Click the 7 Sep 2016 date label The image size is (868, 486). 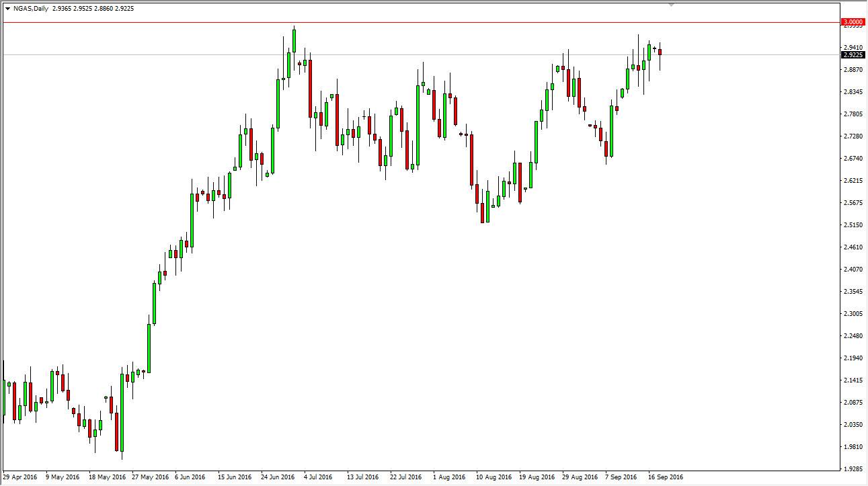click(621, 477)
